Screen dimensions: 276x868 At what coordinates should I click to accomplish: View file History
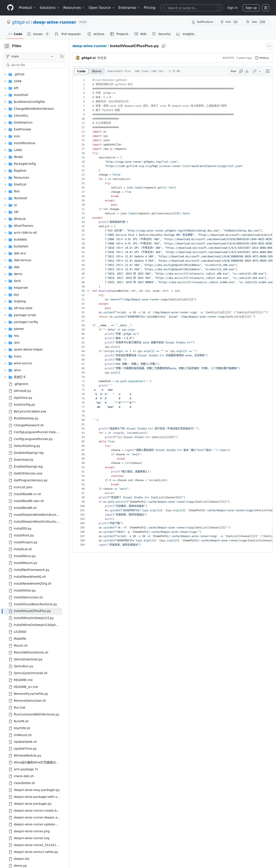coord(262,58)
